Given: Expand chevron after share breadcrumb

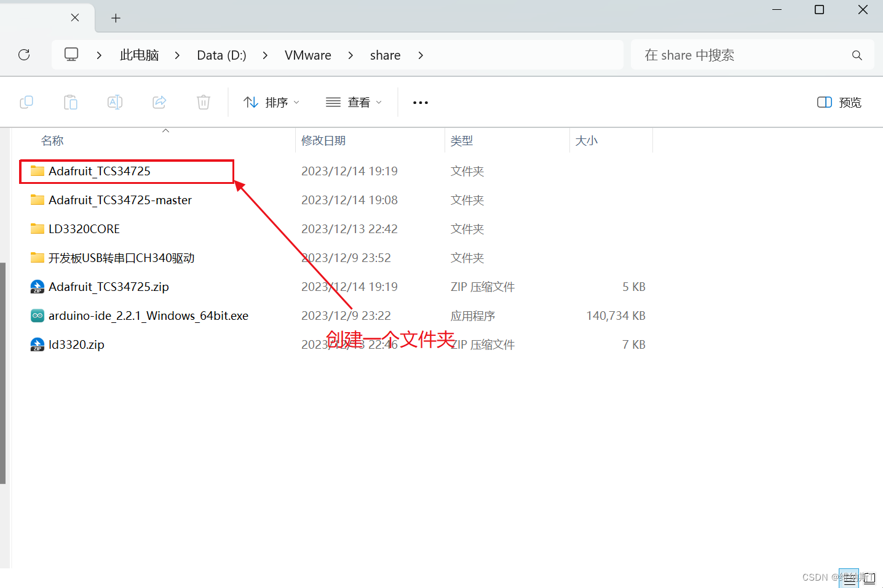Looking at the screenshot, I should coord(421,55).
